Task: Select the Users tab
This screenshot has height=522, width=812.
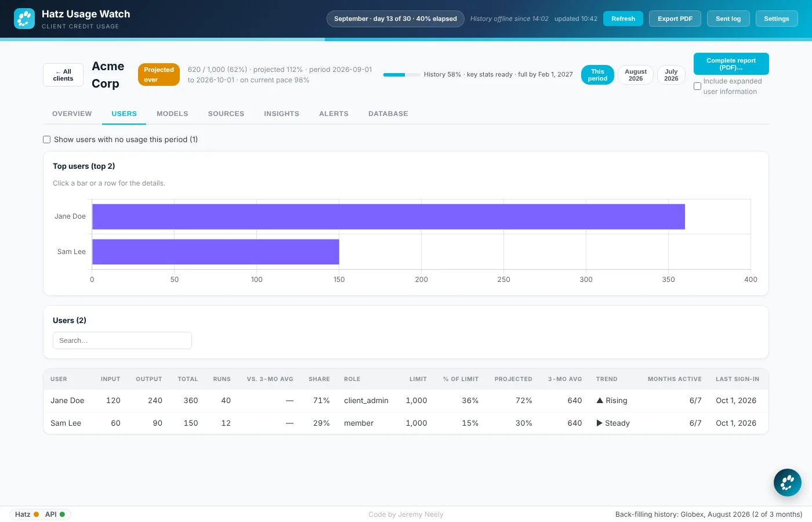Action: [x=124, y=114]
